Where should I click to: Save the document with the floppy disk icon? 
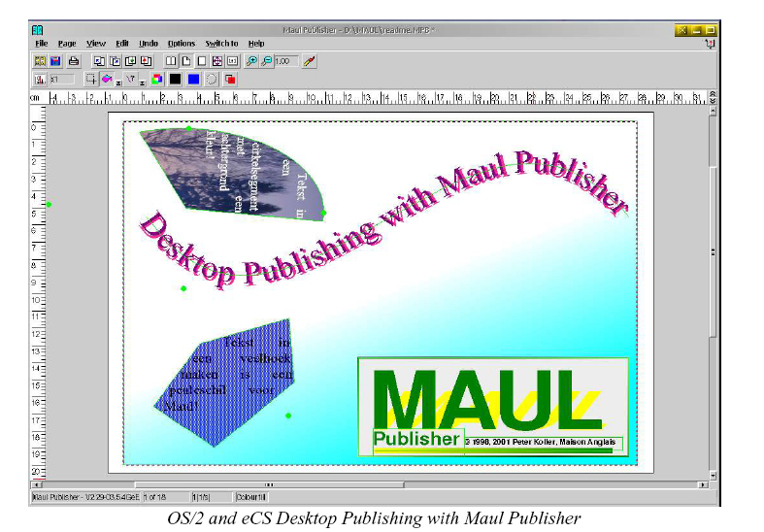pos(55,61)
